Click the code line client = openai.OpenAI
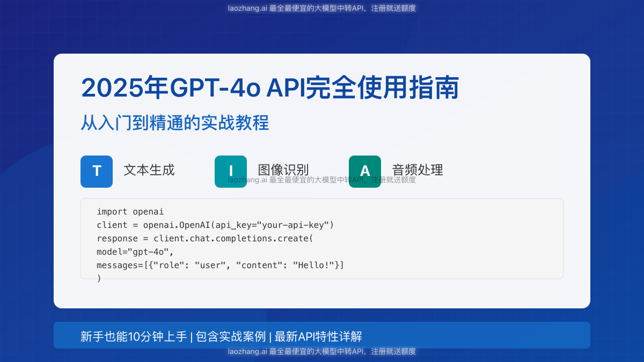The height and width of the screenshot is (362, 644). [x=215, y=225]
